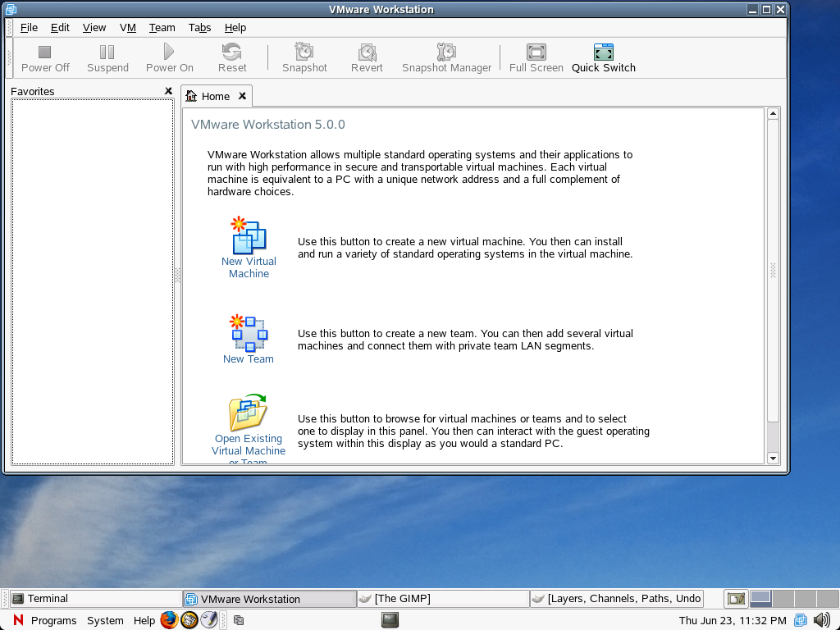
Task: Launch Firefox from the bottom panel
Action: coord(169,620)
